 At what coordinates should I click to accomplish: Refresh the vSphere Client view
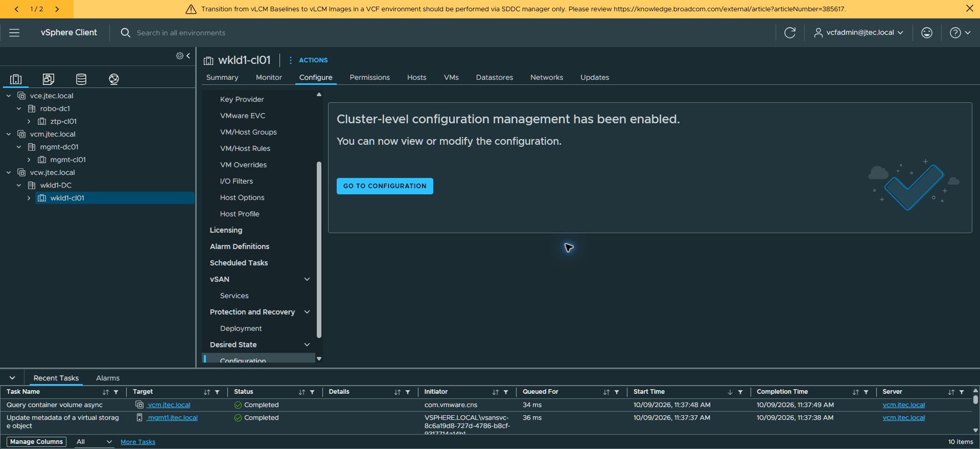790,33
